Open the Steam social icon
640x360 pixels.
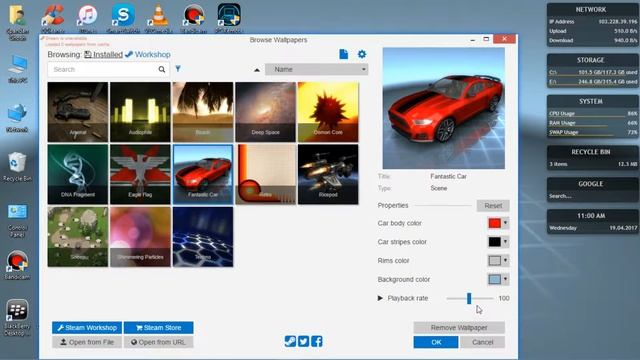coord(290,341)
